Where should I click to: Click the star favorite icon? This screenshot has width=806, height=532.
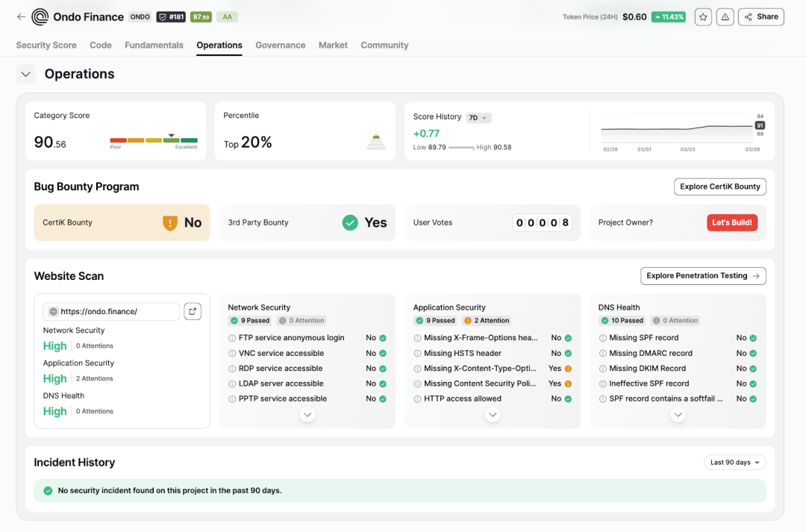coord(703,17)
